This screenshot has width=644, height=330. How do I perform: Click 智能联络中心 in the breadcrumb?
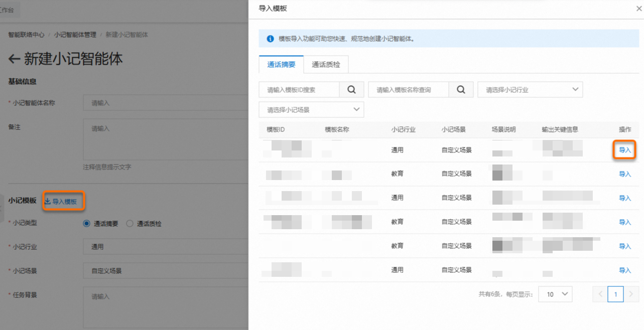(x=26, y=35)
